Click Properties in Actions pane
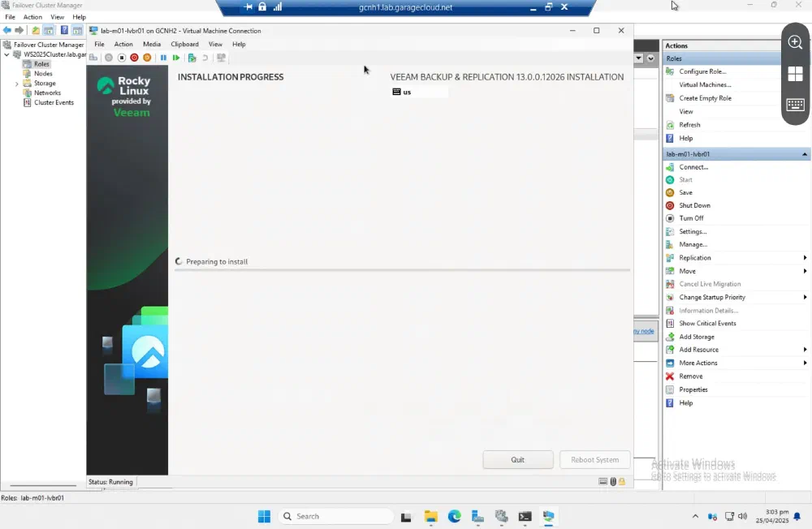This screenshot has width=812, height=529. pos(693,389)
